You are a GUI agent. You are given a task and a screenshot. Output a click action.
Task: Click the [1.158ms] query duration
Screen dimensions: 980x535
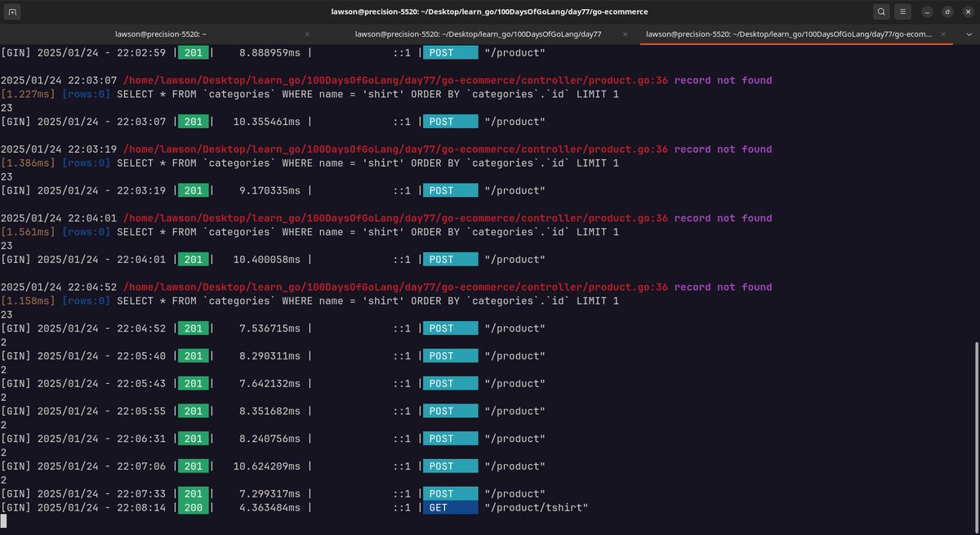(28, 301)
